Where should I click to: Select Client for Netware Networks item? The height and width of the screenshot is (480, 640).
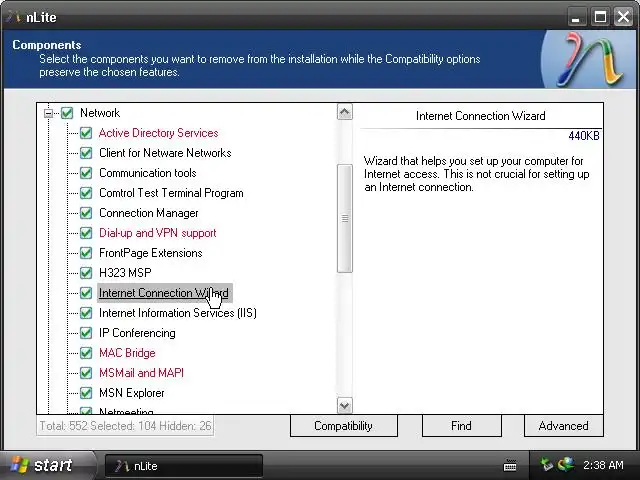[x=165, y=153]
